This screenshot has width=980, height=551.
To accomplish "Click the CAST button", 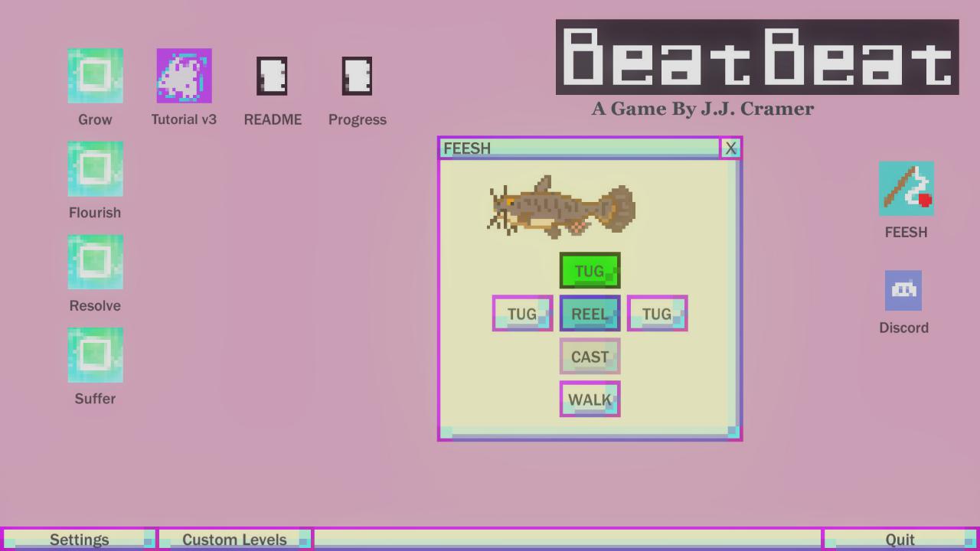I will click(590, 357).
